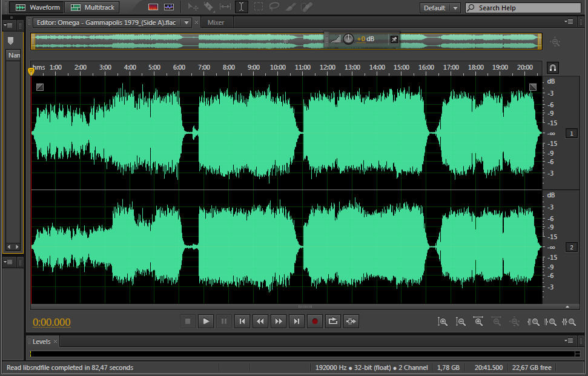Select the Lasso Selection tool
This screenshot has width=588, height=376.
click(x=274, y=7)
